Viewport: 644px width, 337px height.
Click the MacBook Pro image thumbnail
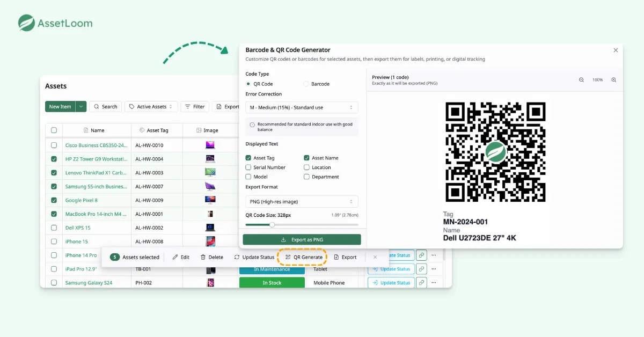coord(210,214)
